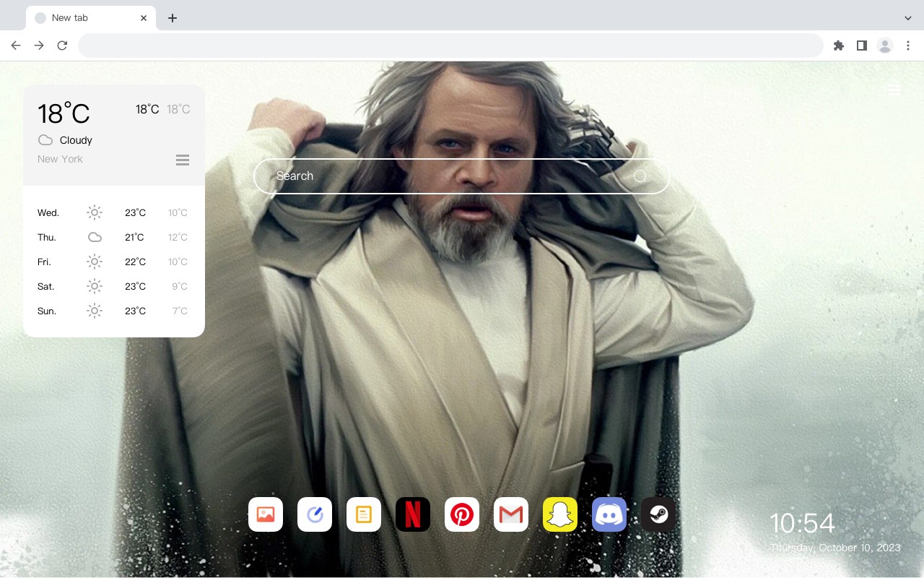Image resolution: width=924 pixels, height=578 pixels.
Task: Open the profile avatar menu
Action: (x=885, y=46)
